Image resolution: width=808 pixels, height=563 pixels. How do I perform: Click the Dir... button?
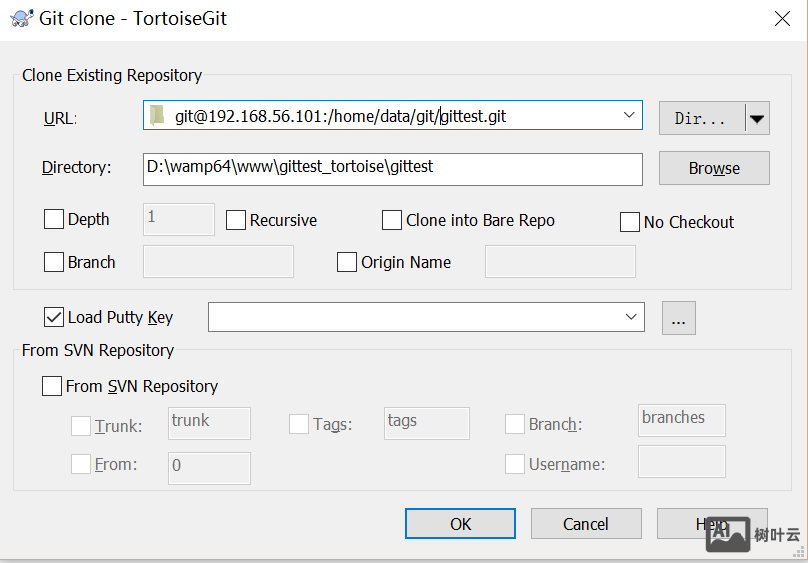[x=701, y=118]
